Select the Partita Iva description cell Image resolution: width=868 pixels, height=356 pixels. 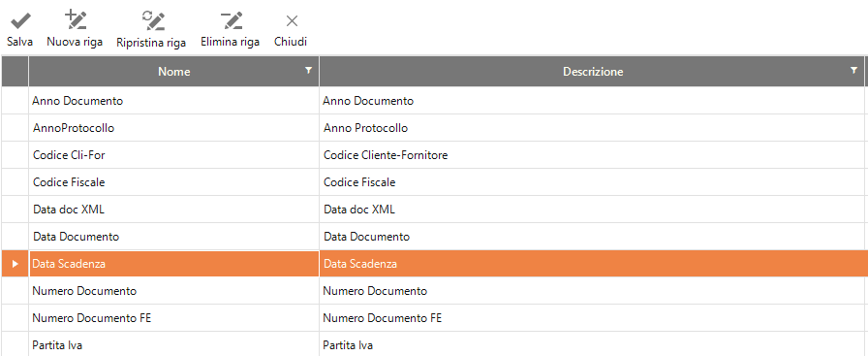pos(592,344)
